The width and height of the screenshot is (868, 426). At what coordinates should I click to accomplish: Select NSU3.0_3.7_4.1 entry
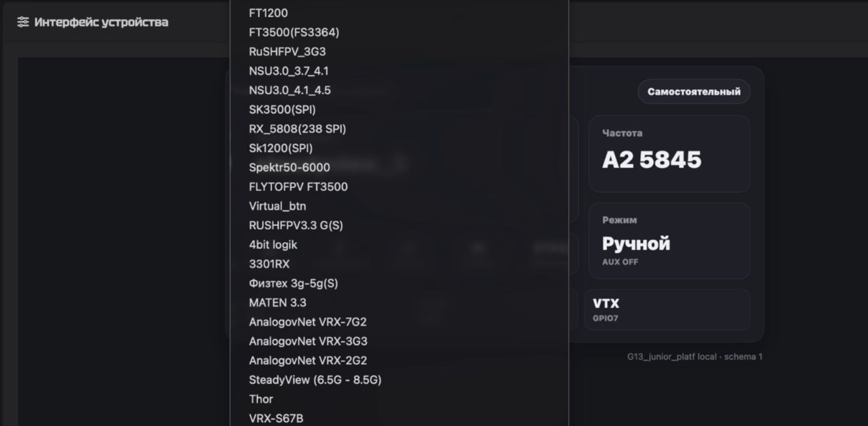click(399, 71)
